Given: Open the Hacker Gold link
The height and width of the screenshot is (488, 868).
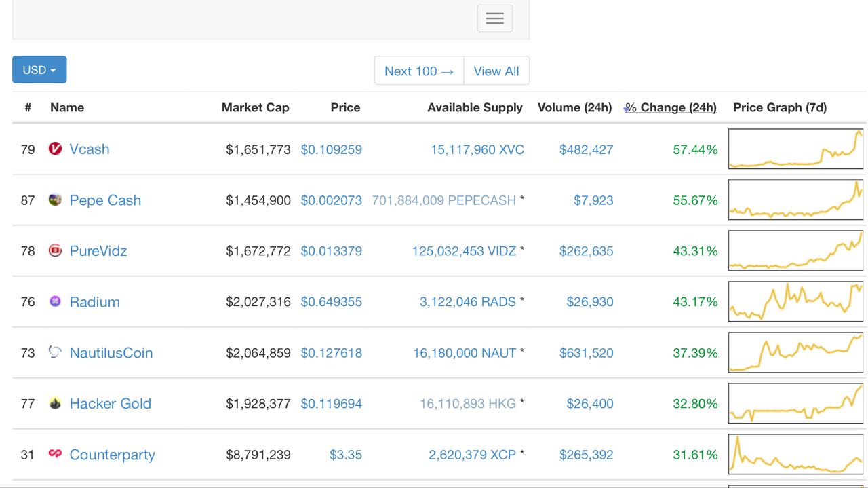Looking at the screenshot, I should pos(110,404).
